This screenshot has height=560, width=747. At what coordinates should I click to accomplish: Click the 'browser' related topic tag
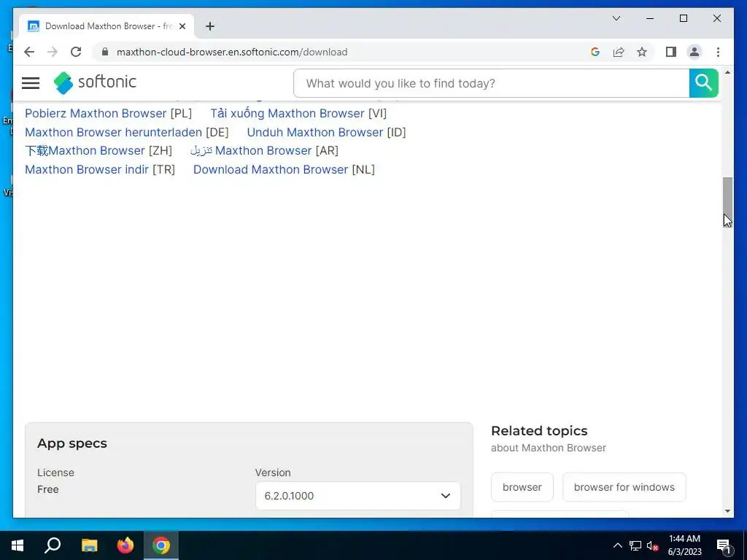click(x=522, y=487)
